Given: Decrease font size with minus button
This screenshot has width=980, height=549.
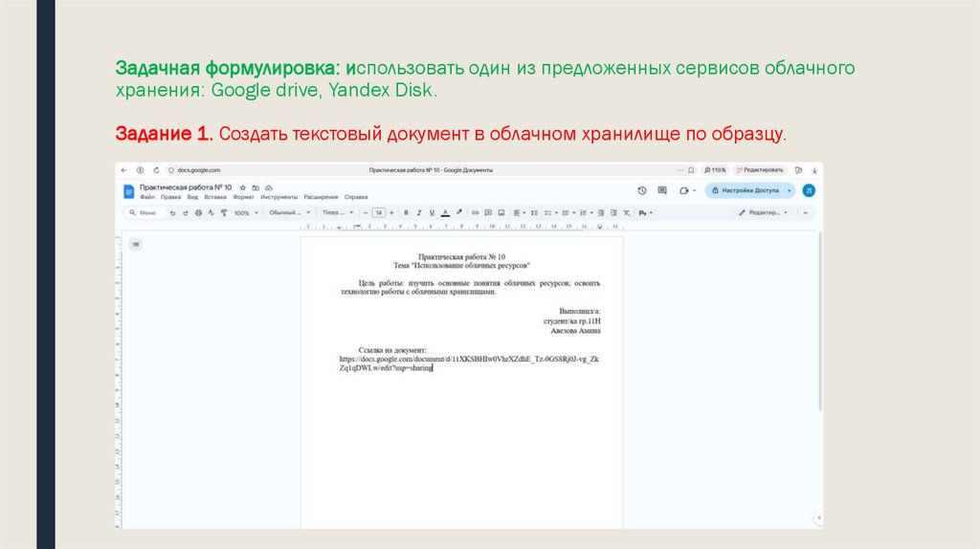Looking at the screenshot, I should pos(366,213).
